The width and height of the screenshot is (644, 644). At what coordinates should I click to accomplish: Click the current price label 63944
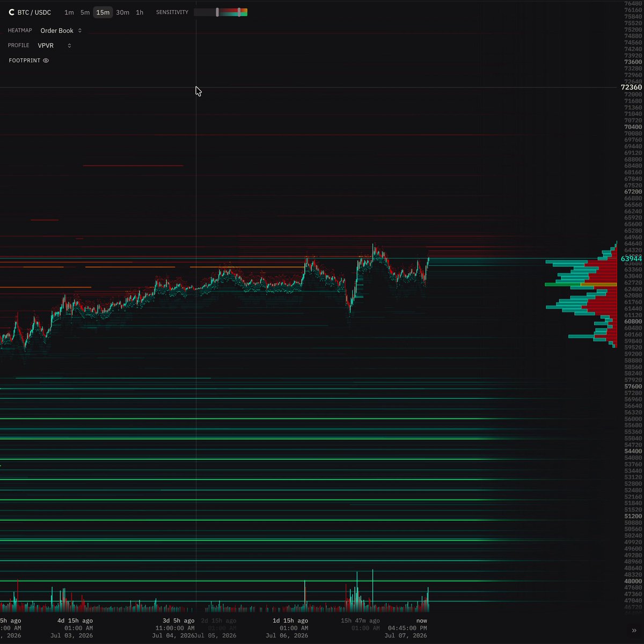[631, 259]
